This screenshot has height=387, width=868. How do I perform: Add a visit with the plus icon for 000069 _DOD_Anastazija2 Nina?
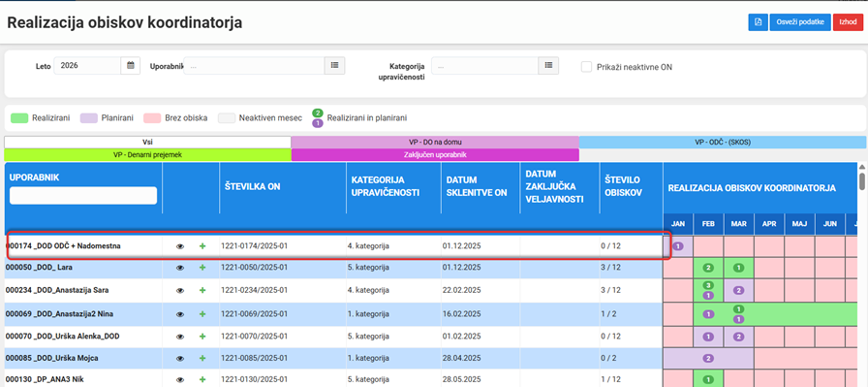pyautogui.click(x=202, y=314)
